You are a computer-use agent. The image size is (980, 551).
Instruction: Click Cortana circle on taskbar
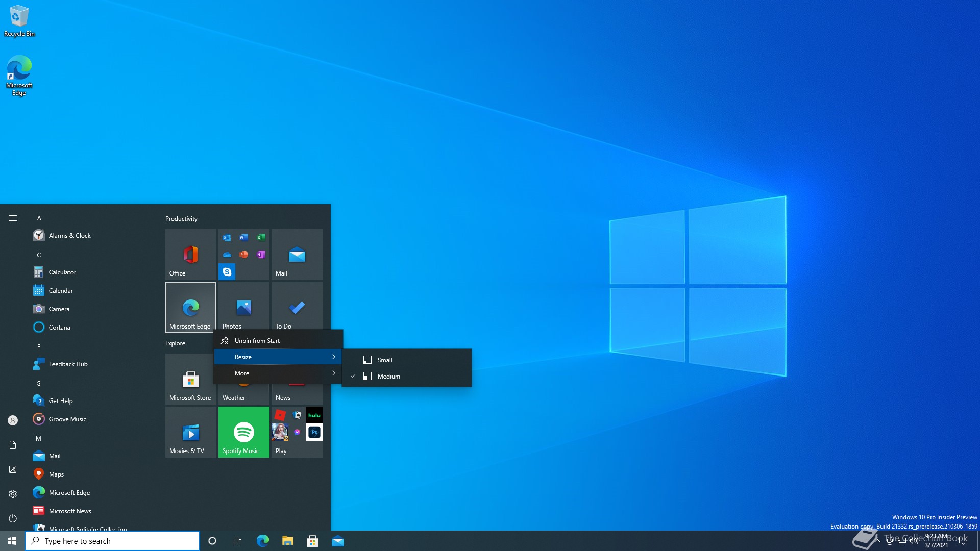[x=212, y=541]
